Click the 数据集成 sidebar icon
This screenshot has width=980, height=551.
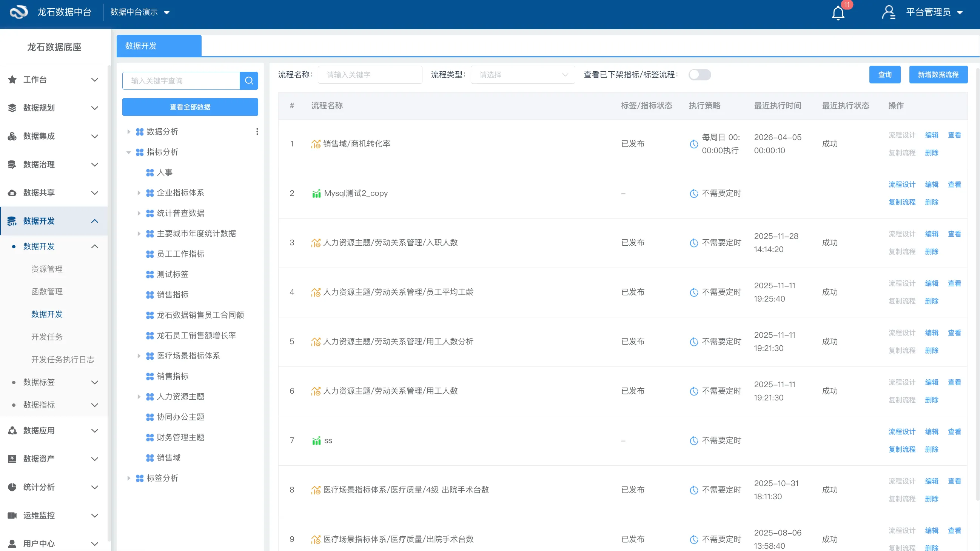[x=12, y=136]
